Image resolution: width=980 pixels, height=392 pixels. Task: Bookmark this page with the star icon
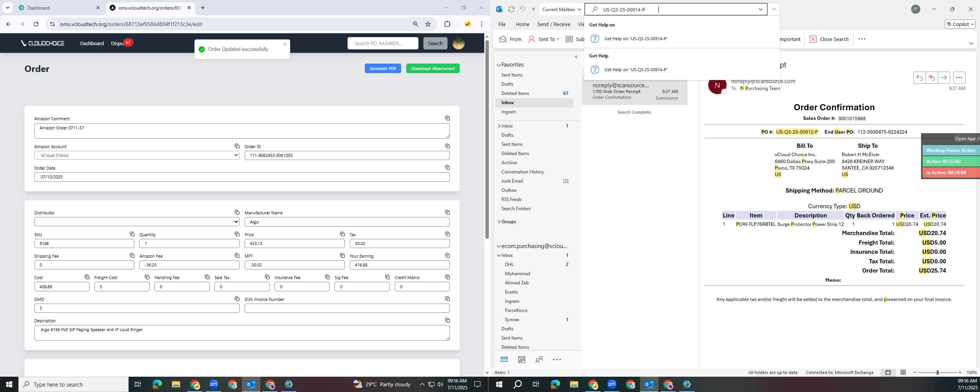428,24
